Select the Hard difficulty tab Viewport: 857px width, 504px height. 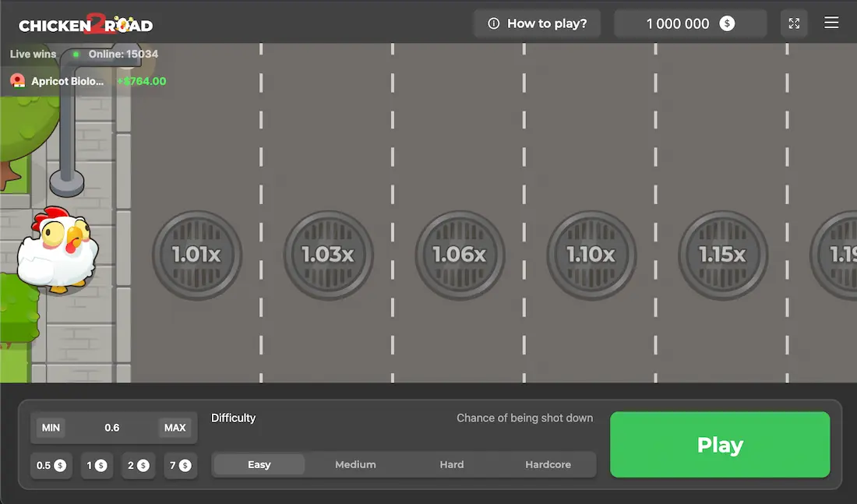452,464
